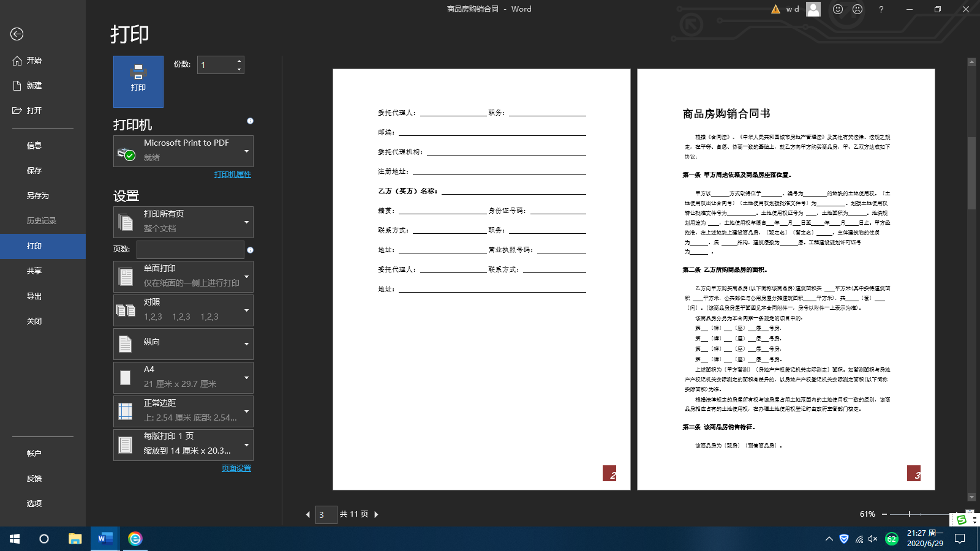This screenshot has height=551, width=980.
Task: Select Close (关闭) in sidebar
Action: pos(43,321)
